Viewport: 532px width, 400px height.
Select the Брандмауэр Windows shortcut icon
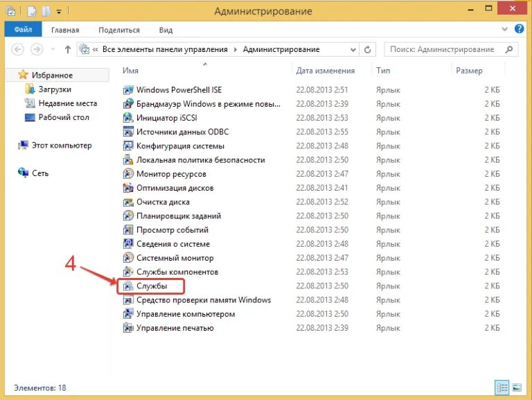(128, 104)
